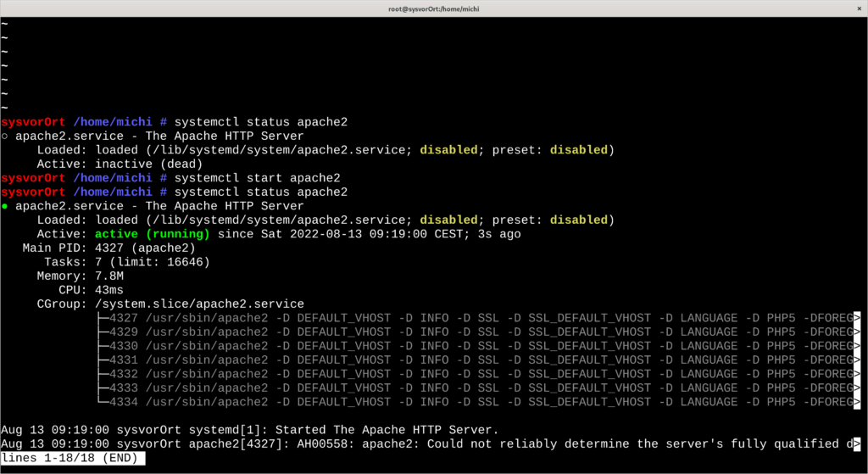
Task: Click first "apache2.service - The Apache HTTP Server" line
Action: click(159, 137)
